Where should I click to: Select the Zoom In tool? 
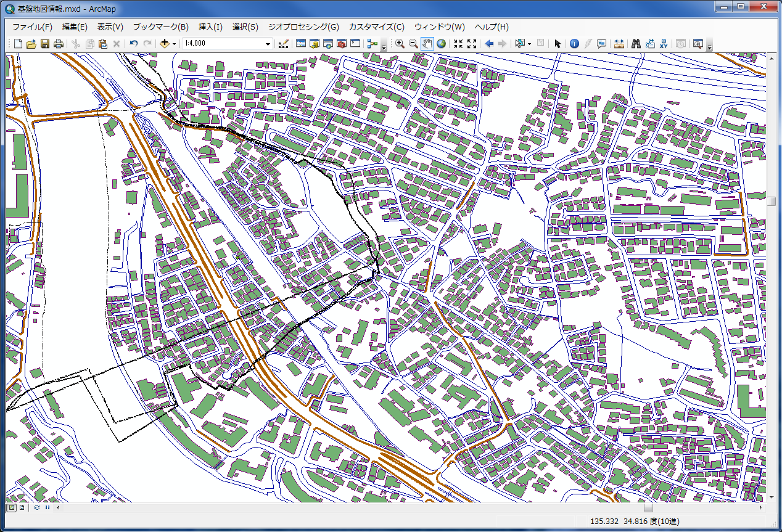click(400, 44)
